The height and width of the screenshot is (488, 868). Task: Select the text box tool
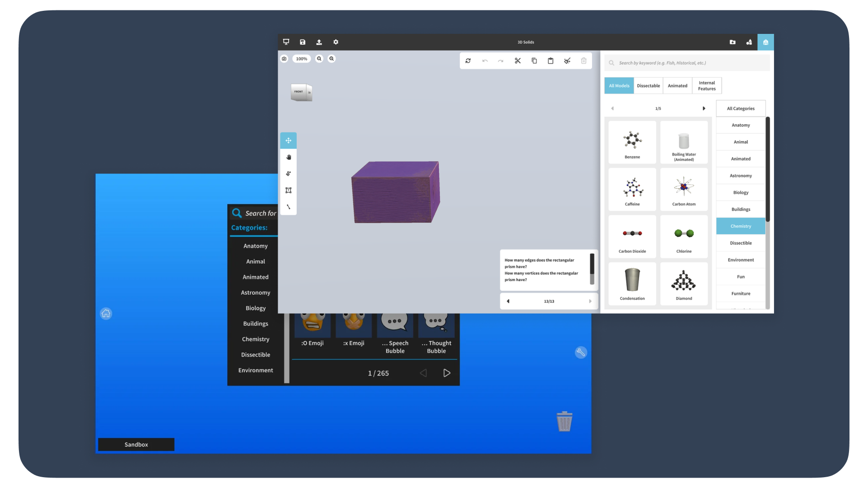(289, 190)
